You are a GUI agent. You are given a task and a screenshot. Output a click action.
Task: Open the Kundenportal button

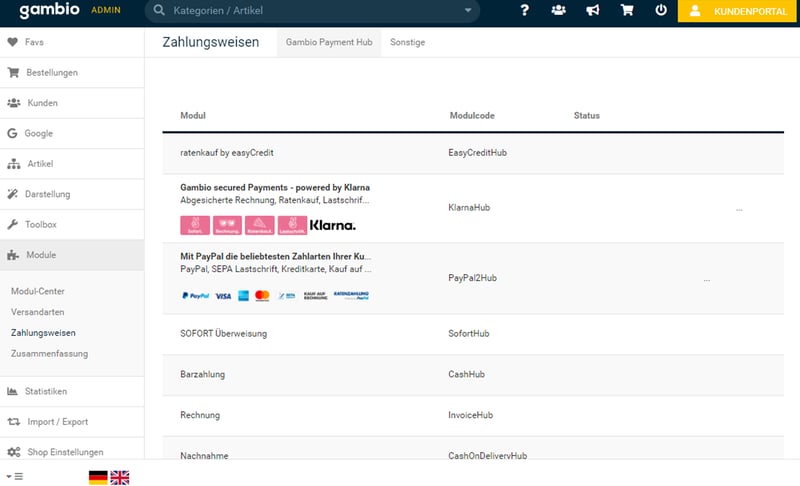point(738,11)
